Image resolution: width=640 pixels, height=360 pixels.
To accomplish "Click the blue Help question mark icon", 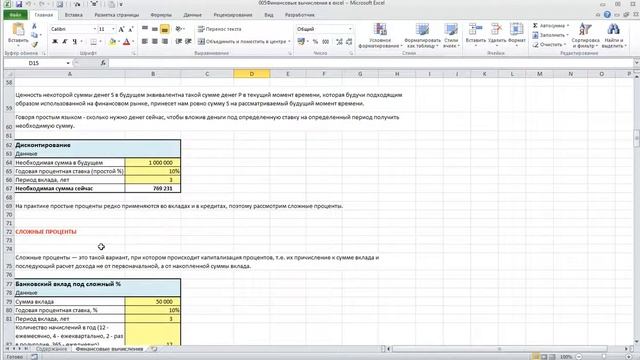I will click(607, 15).
